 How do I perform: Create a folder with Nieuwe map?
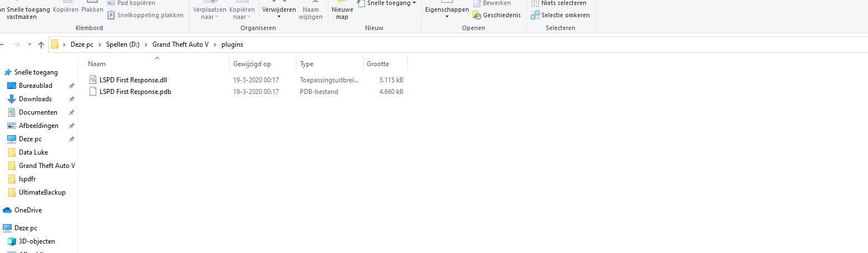[342, 11]
